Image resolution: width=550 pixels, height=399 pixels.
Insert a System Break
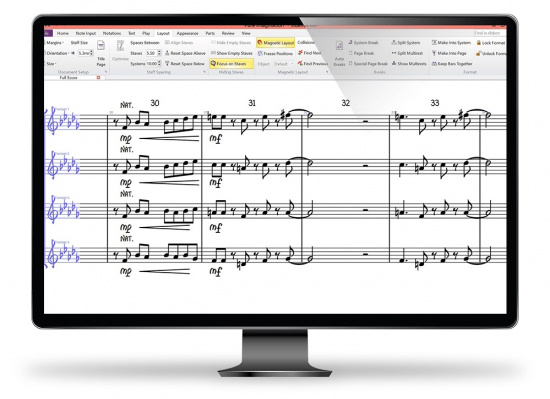pyautogui.click(x=363, y=43)
